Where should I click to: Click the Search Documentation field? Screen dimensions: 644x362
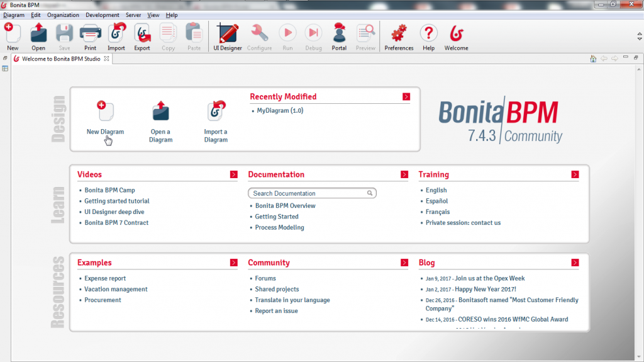click(312, 193)
